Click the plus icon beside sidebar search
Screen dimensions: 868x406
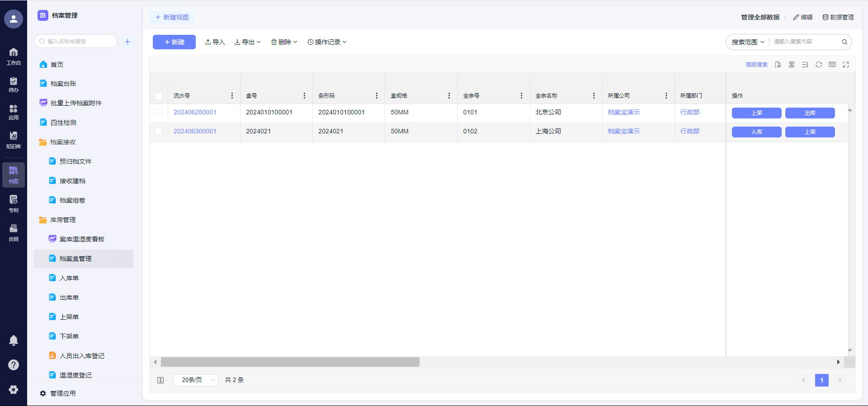pos(127,42)
